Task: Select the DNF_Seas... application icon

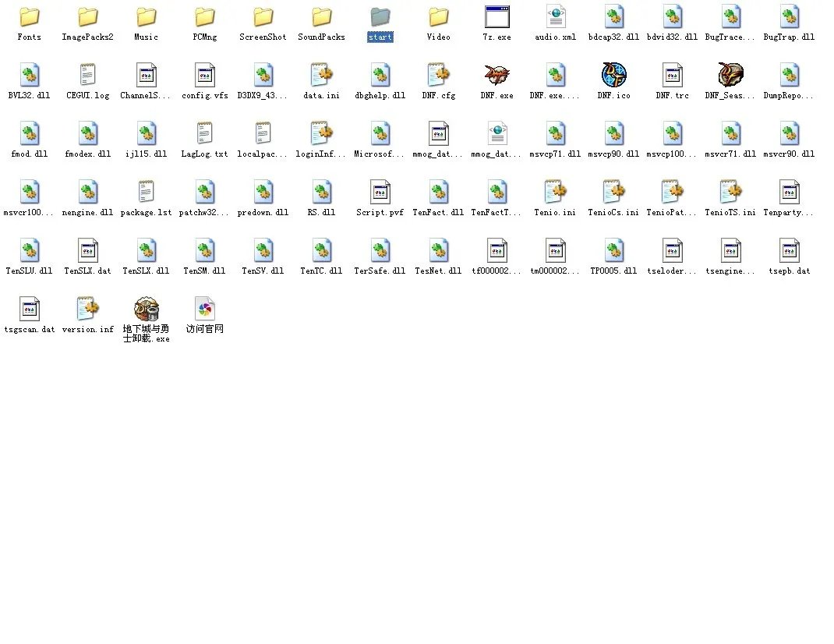Action: (730, 76)
